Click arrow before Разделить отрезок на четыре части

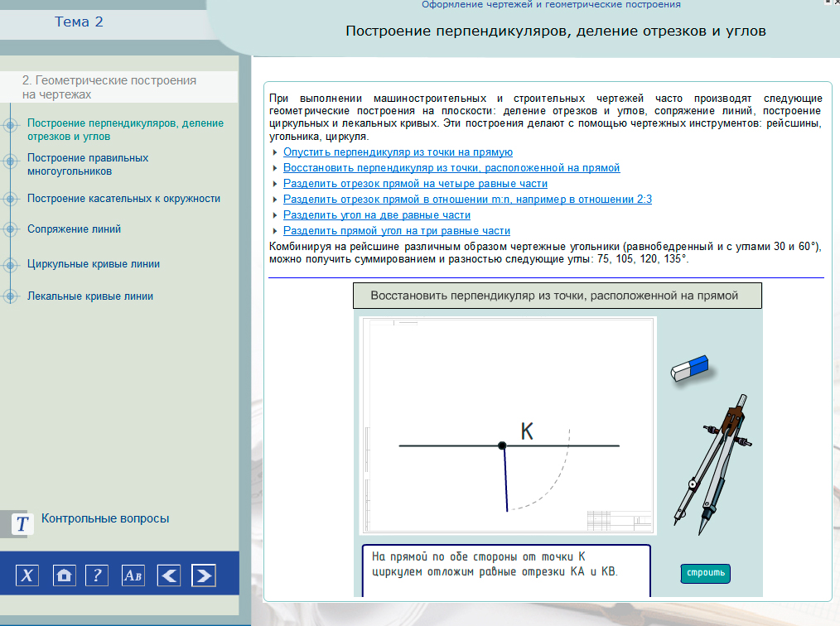275,184
